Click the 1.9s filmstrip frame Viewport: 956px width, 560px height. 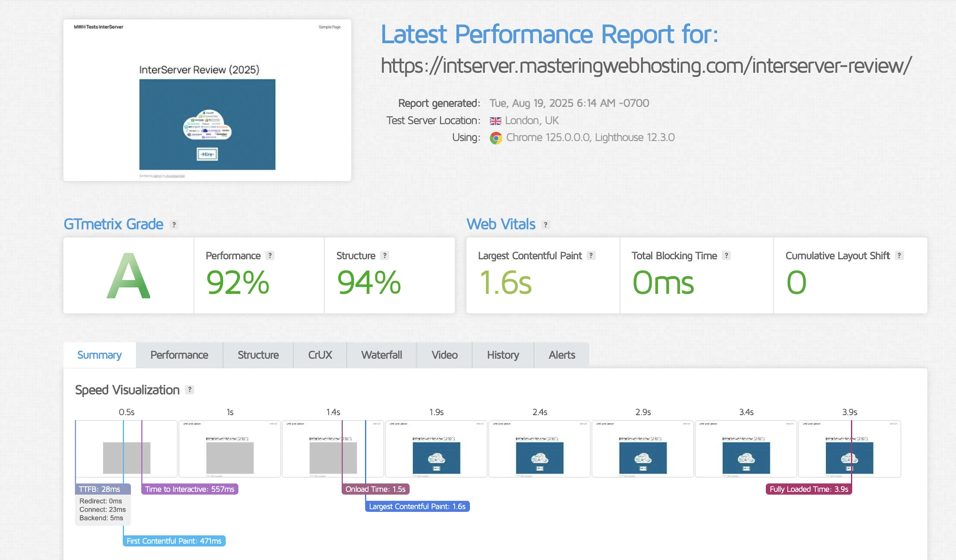pos(436,449)
